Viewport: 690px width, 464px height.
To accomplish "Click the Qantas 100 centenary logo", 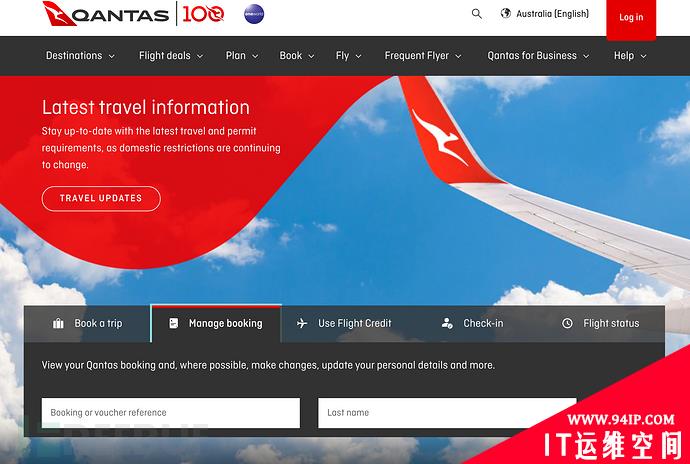I will pos(203,14).
